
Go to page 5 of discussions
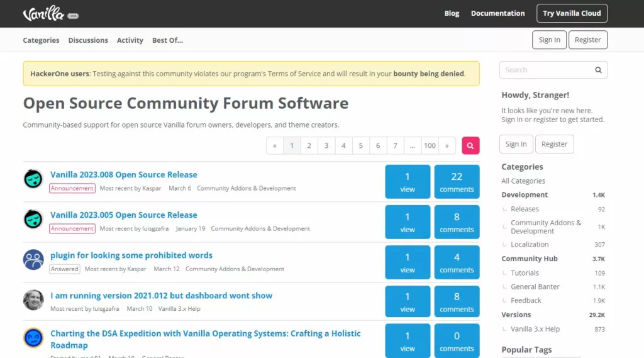click(x=361, y=145)
